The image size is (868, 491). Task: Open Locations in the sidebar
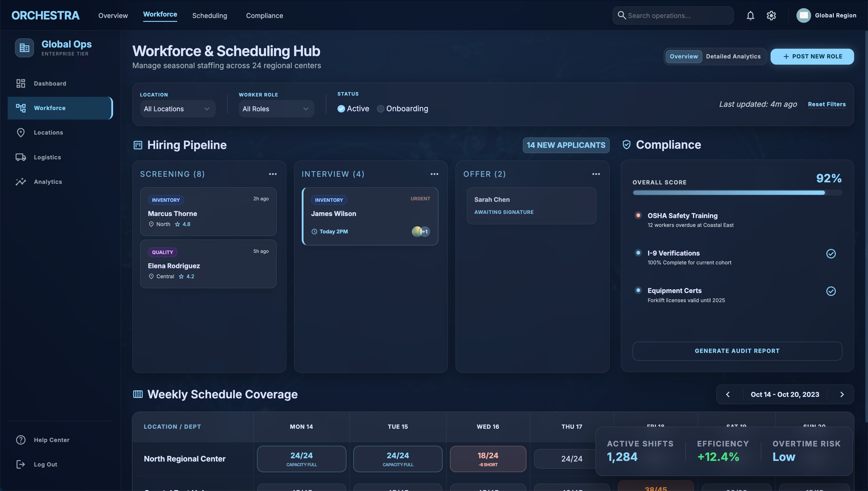pyautogui.click(x=61, y=132)
